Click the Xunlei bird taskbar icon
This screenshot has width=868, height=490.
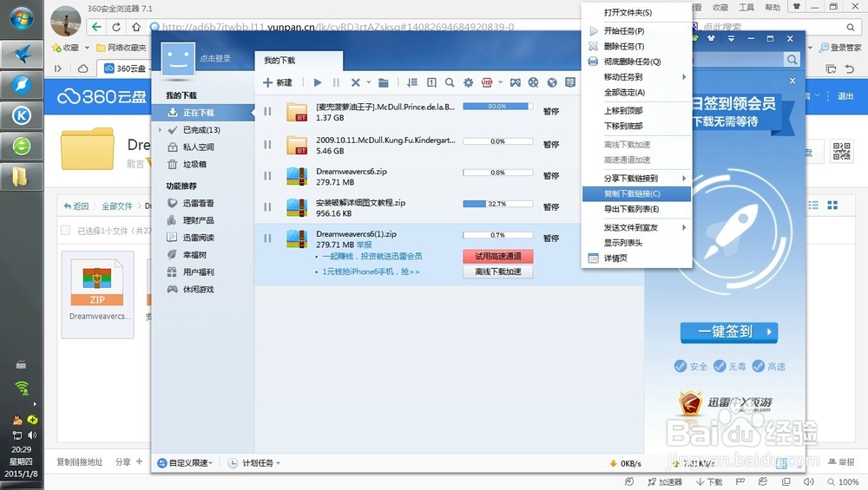22,54
